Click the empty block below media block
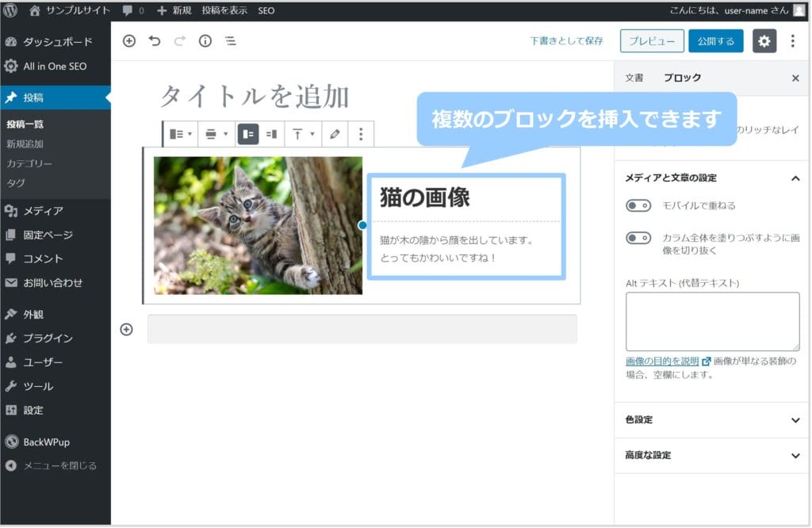The height and width of the screenshot is (528, 812). coord(362,329)
